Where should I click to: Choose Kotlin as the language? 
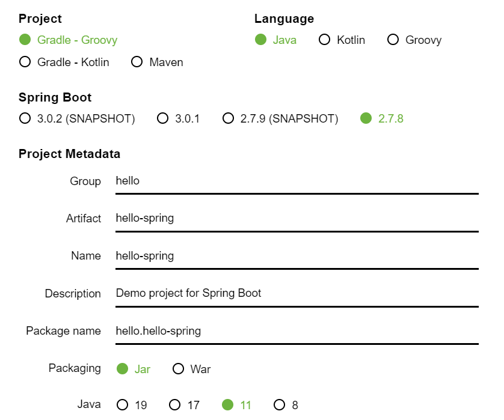[x=325, y=40]
